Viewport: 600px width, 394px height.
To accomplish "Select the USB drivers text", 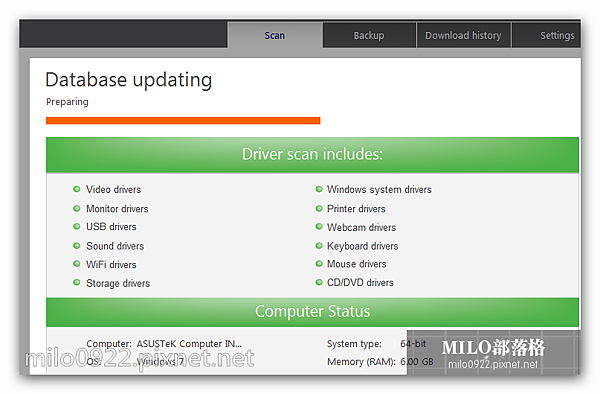I will 111,227.
